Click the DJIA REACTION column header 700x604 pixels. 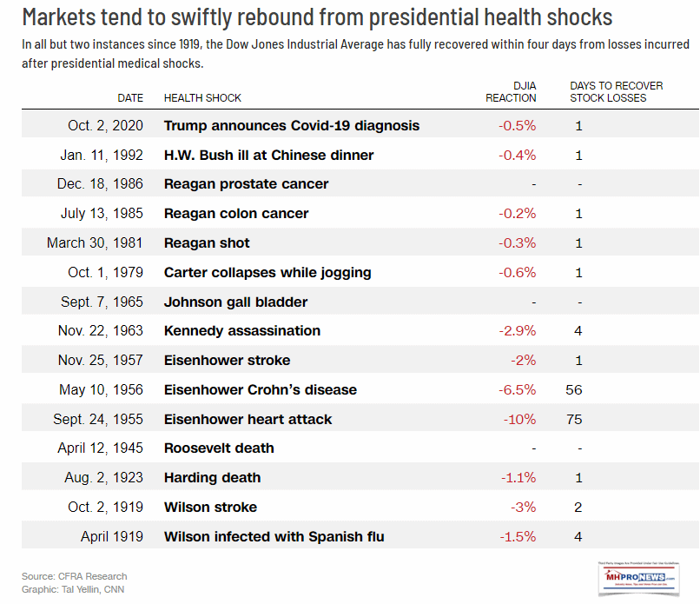coord(511,92)
